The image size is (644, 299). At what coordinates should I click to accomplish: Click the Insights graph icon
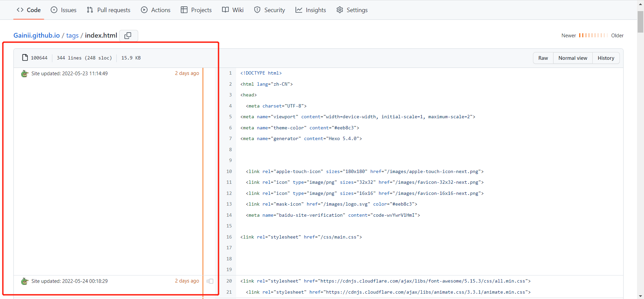point(299,10)
